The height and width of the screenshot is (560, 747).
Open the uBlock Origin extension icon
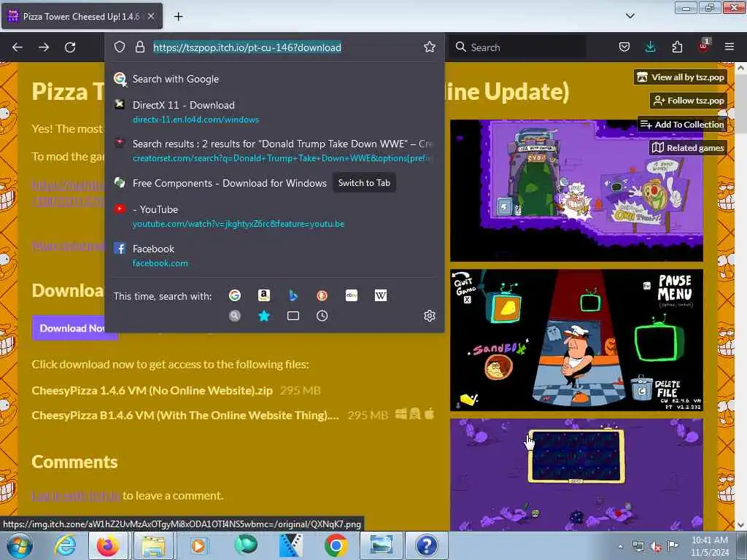[x=703, y=46]
